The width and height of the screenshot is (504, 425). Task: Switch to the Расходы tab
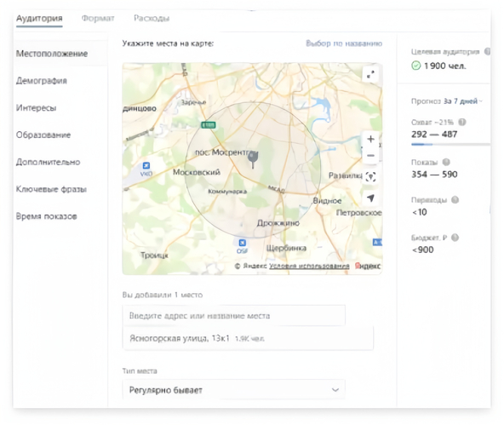click(x=152, y=18)
